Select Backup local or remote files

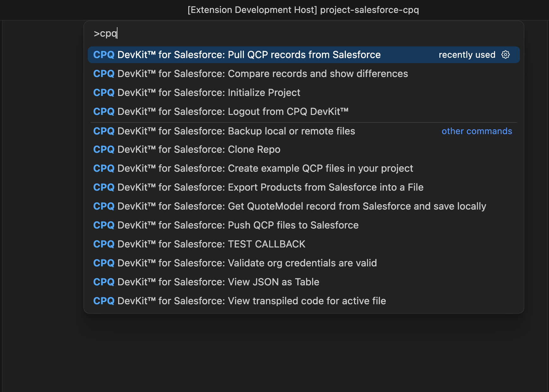tap(304, 131)
